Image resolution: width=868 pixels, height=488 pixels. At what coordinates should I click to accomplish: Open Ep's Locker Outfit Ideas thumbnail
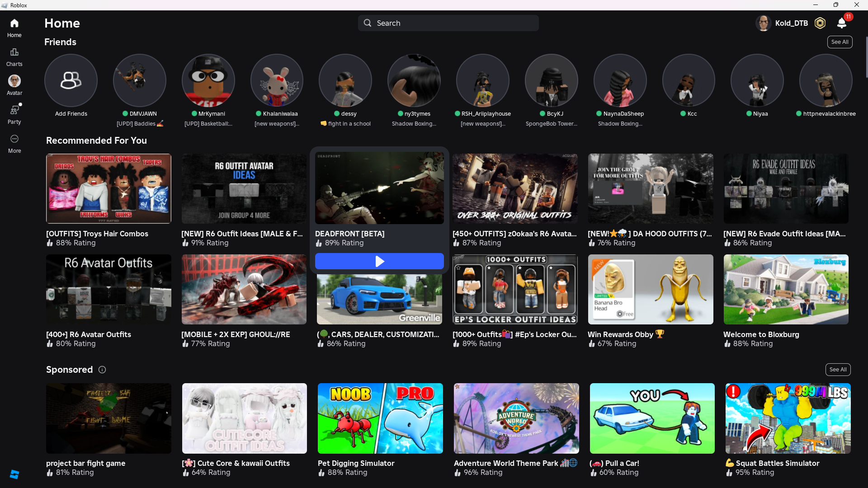[515, 289]
